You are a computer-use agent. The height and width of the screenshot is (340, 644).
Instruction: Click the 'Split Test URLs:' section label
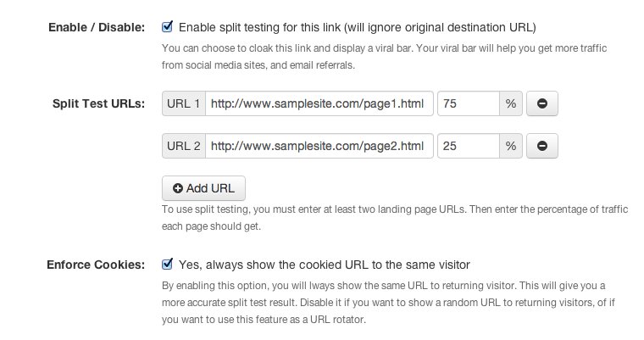98,104
